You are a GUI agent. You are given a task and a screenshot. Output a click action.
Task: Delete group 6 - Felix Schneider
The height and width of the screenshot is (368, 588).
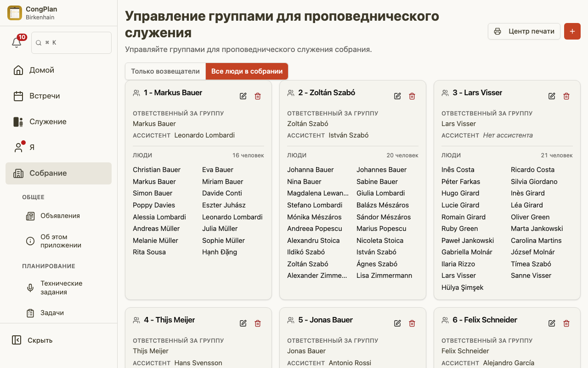tap(566, 323)
